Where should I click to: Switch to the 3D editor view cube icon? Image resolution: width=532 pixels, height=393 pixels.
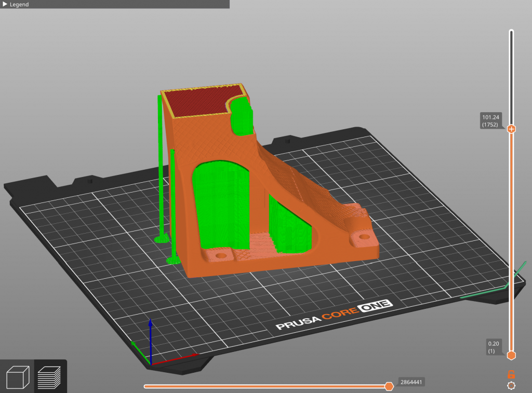pyautogui.click(x=17, y=375)
